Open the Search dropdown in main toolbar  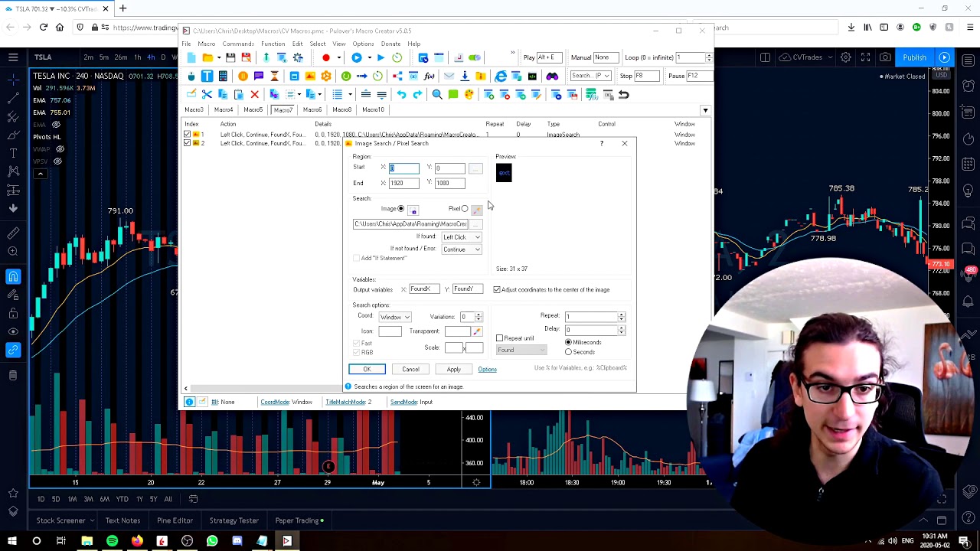point(590,76)
